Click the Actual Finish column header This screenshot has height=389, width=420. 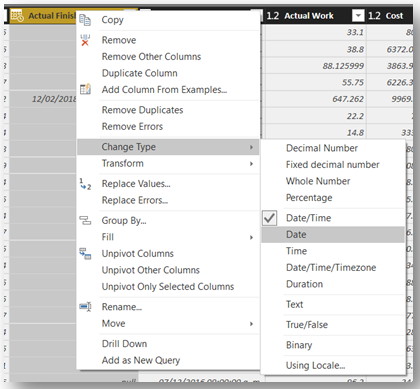point(43,16)
